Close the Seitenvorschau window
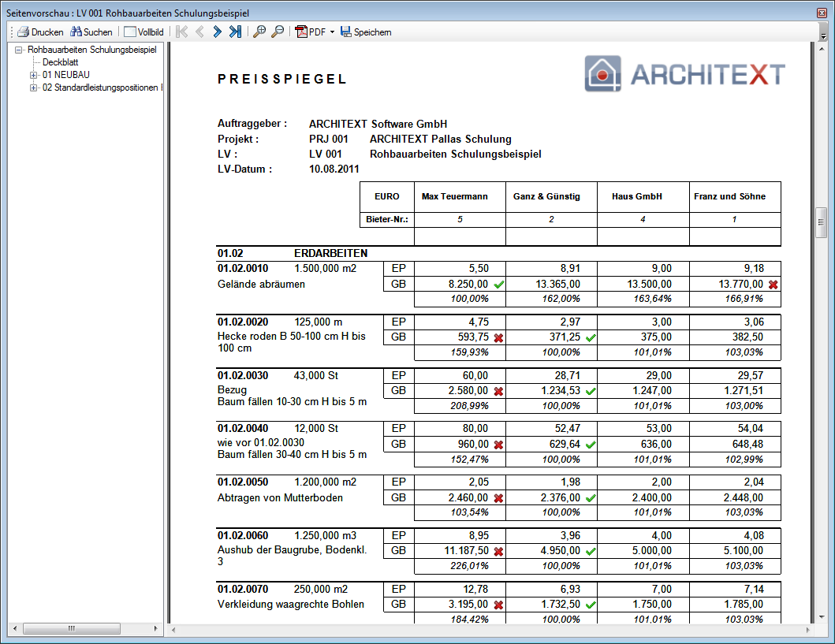 tap(822, 13)
